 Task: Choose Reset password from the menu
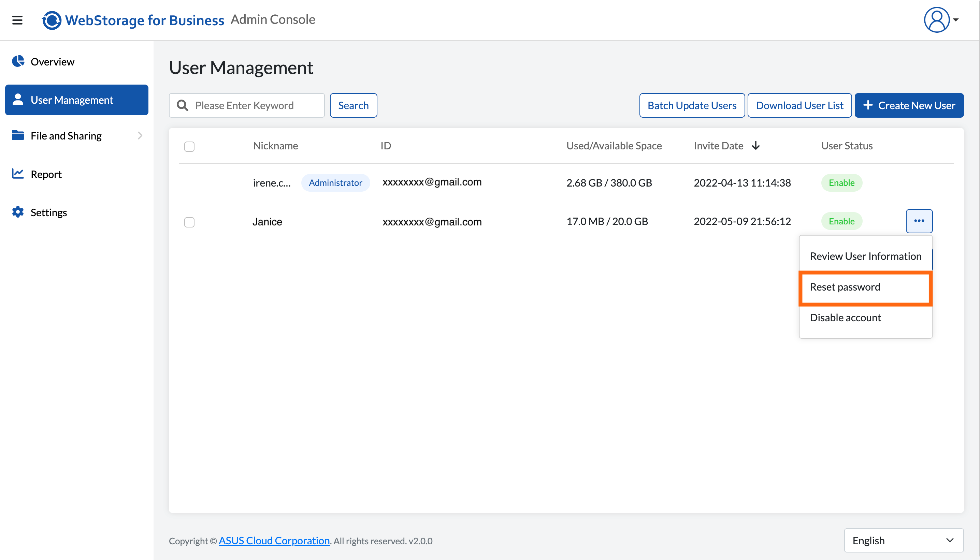pos(865,287)
